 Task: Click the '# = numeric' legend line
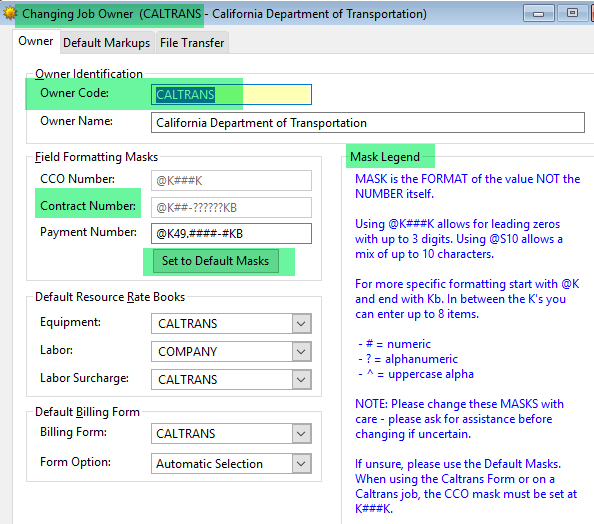pos(395,344)
